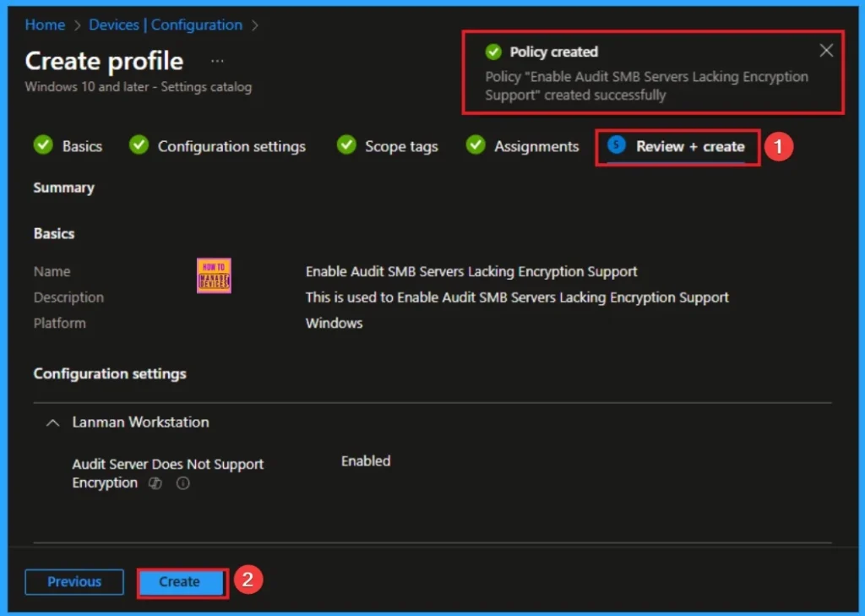Click the green check icon beside Scope tags
865x616 pixels.
click(x=346, y=146)
